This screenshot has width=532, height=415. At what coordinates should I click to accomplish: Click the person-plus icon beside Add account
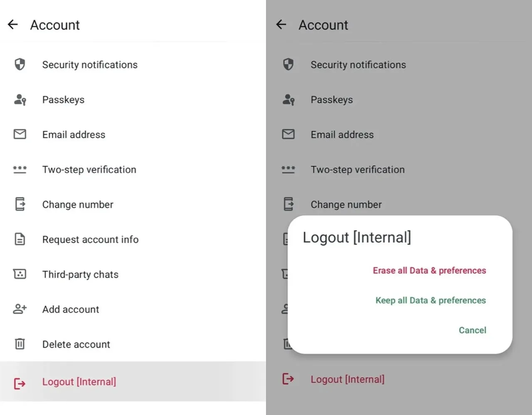[x=20, y=309]
